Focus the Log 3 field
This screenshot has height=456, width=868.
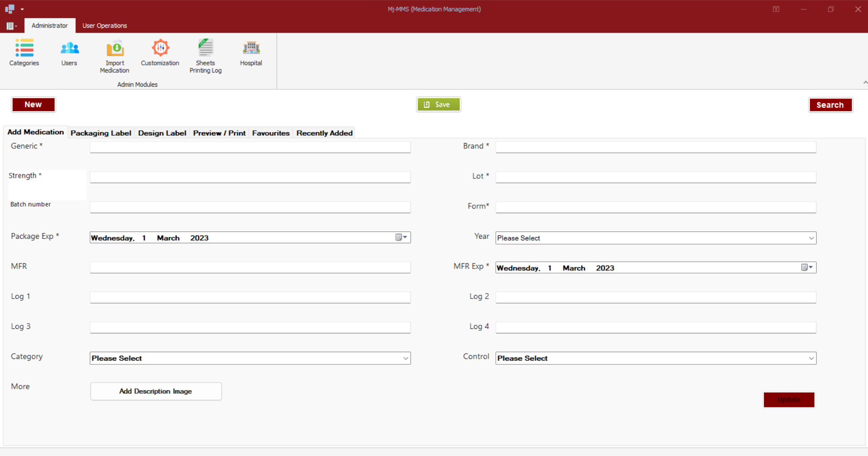(250, 328)
